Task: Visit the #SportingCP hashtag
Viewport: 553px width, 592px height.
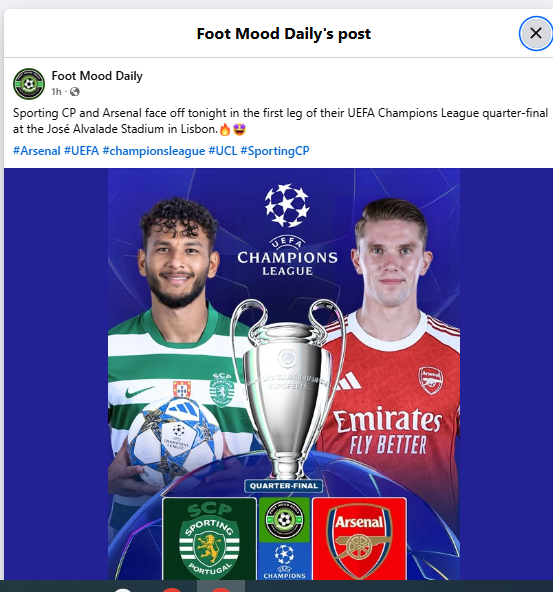Action: point(275,151)
